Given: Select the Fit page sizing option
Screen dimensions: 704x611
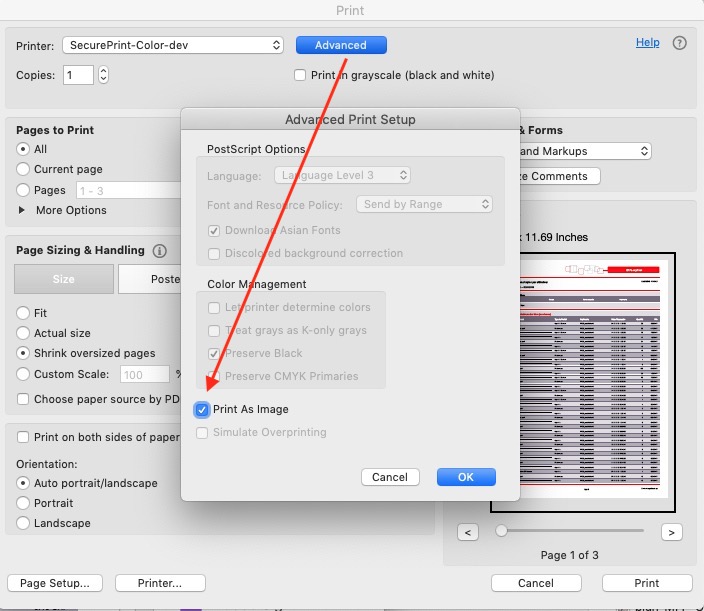Looking at the screenshot, I should (24, 313).
